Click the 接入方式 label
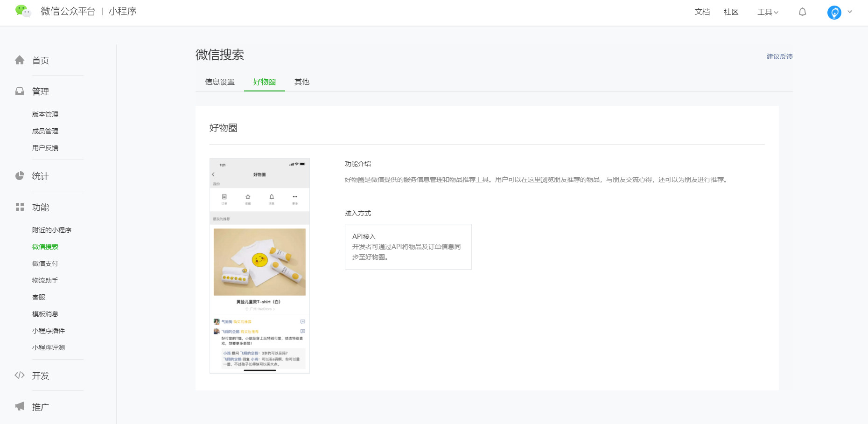Viewport: 868px width, 424px height. coord(358,213)
